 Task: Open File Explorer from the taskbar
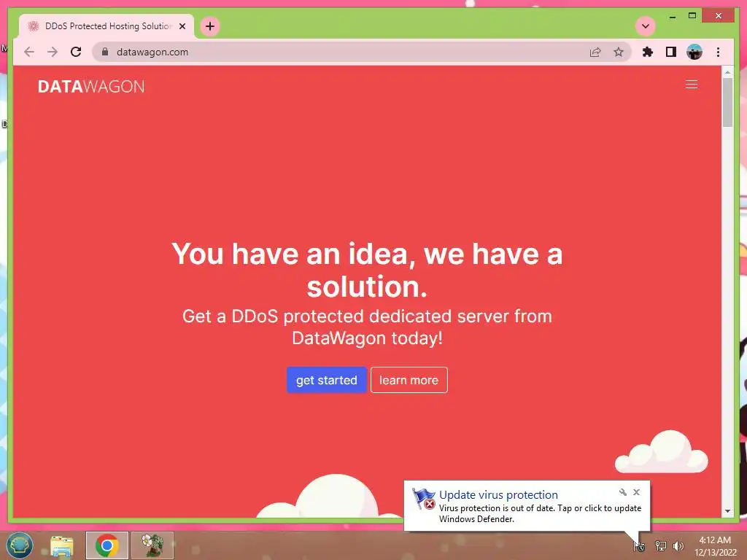[62, 545]
